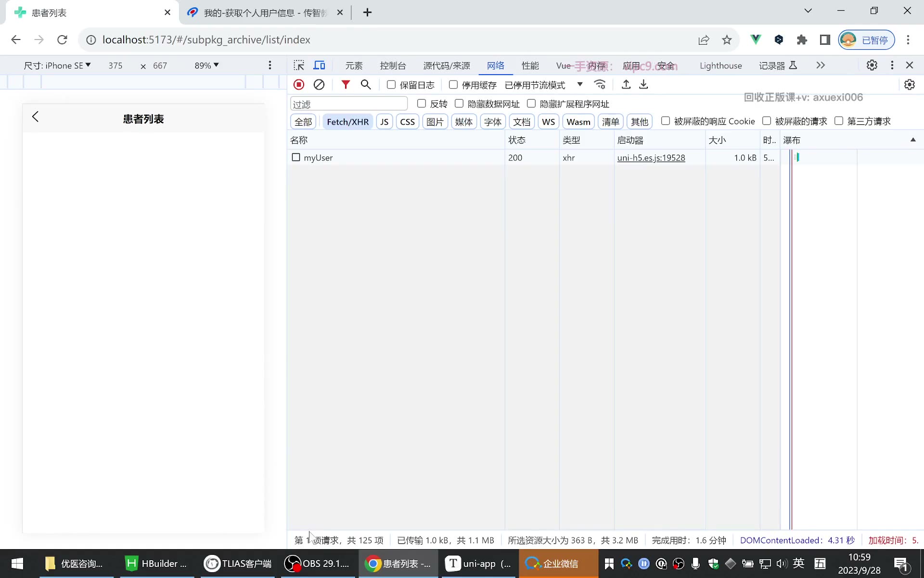Toggle third-party requests checkbox
The image size is (924, 578).
coord(839,121)
